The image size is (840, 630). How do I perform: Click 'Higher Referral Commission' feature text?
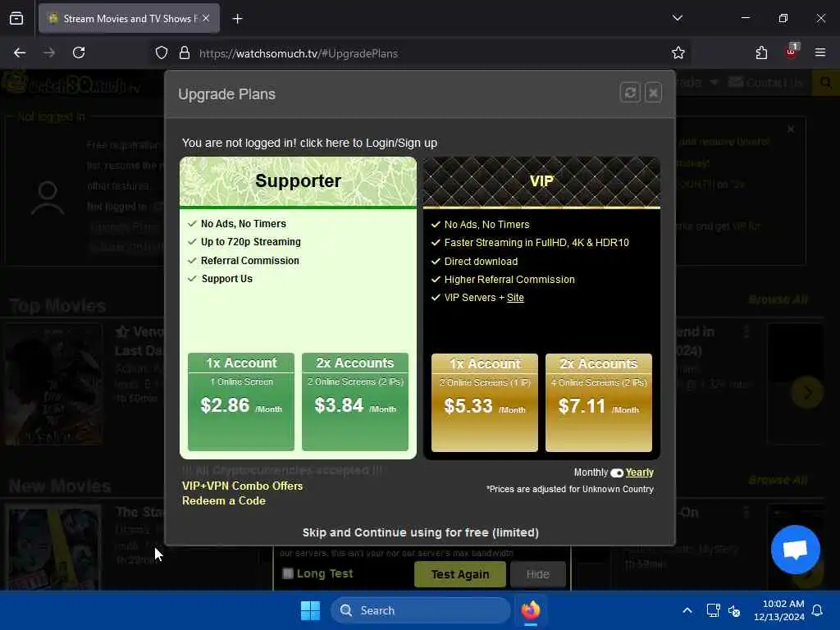point(509,280)
